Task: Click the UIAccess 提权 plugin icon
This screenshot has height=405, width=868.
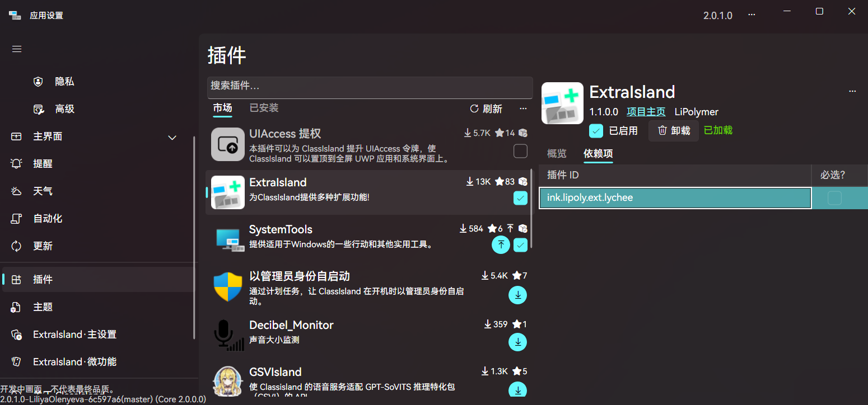Action: click(x=228, y=144)
